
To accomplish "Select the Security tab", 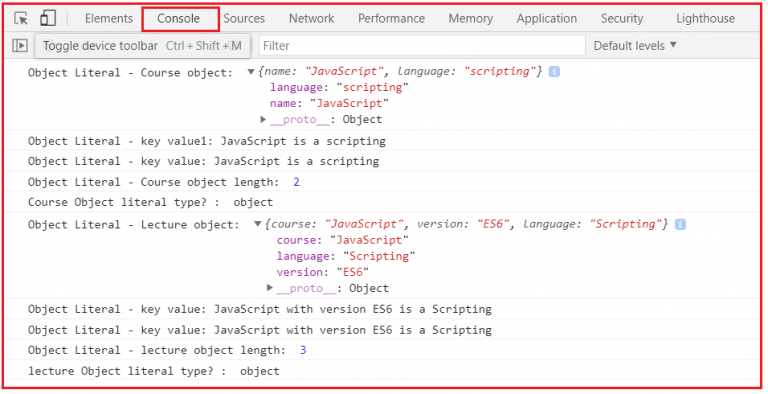I will (x=622, y=19).
